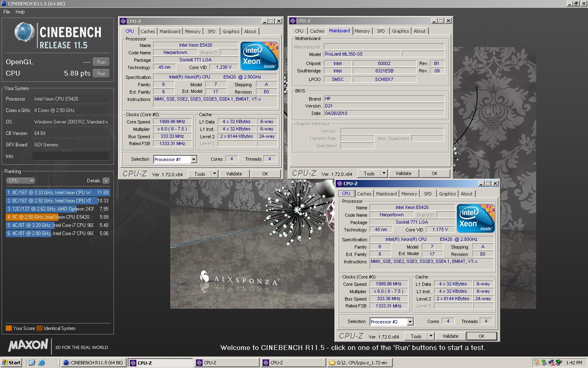Click Validate in Mainboard CPU-Z window
The width and height of the screenshot is (588, 368).
[403, 173]
